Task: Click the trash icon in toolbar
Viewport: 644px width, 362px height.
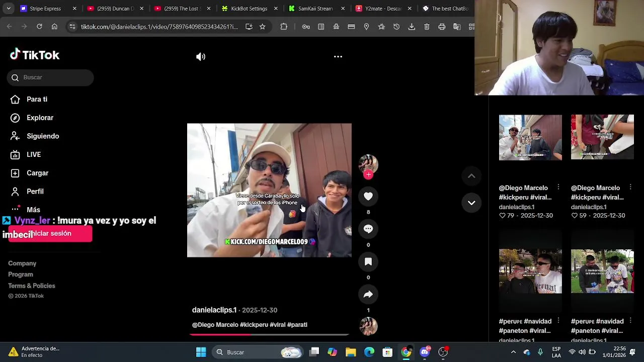Action: [427, 27]
